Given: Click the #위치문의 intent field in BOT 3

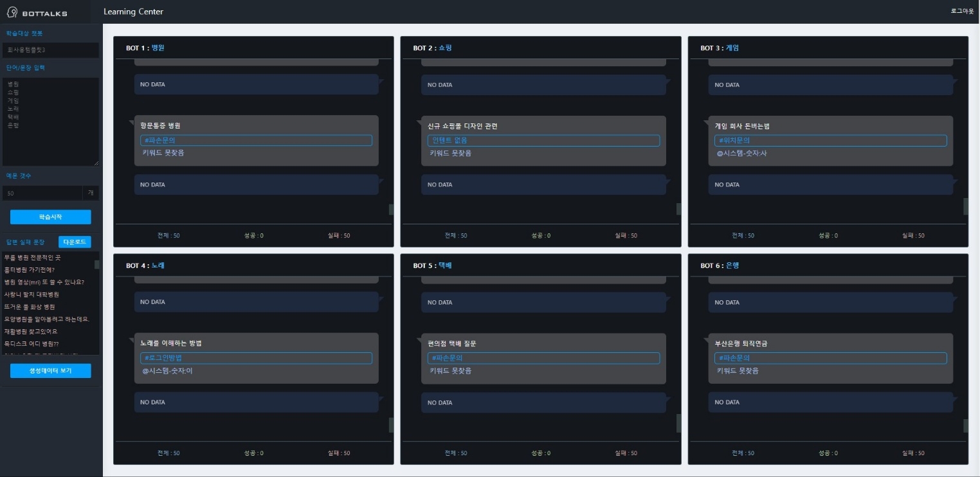Looking at the screenshot, I should [830, 140].
